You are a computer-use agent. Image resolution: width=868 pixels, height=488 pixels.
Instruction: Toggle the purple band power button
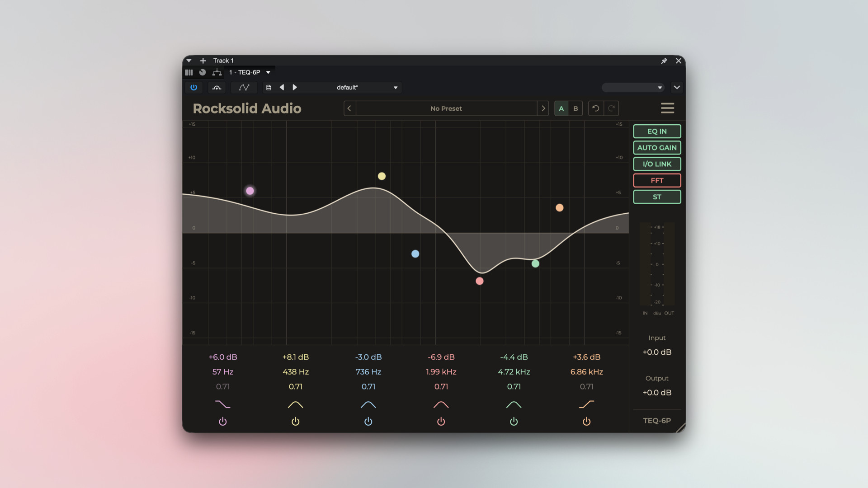[x=223, y=422]
